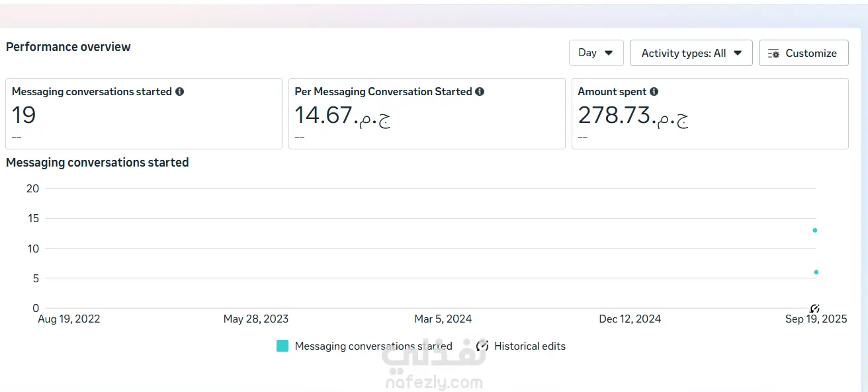The image size is (868, 392).
Task: Click the Aug 19, 2022 axis date label
Action: [x=69, y=319]
